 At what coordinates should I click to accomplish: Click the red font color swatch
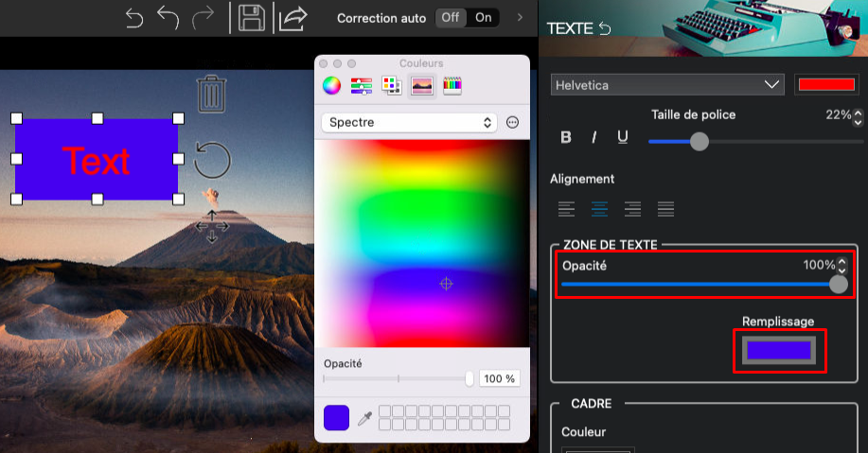point(826,84)
